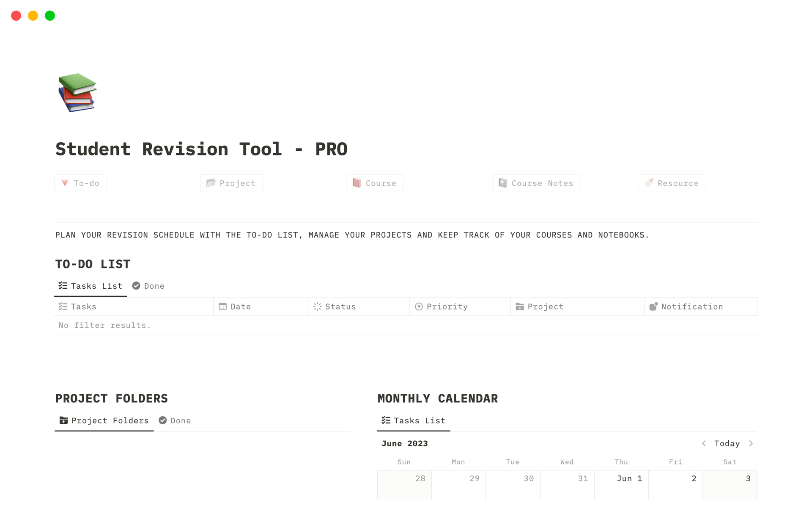Click the Status column spinner icon

pyautogui.click(x=317, y=306)
